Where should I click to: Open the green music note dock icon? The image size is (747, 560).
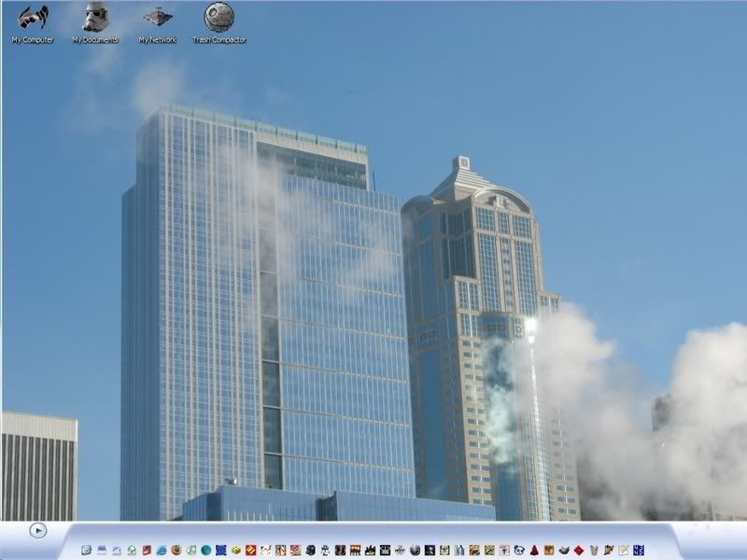click(x=191, y=550)
